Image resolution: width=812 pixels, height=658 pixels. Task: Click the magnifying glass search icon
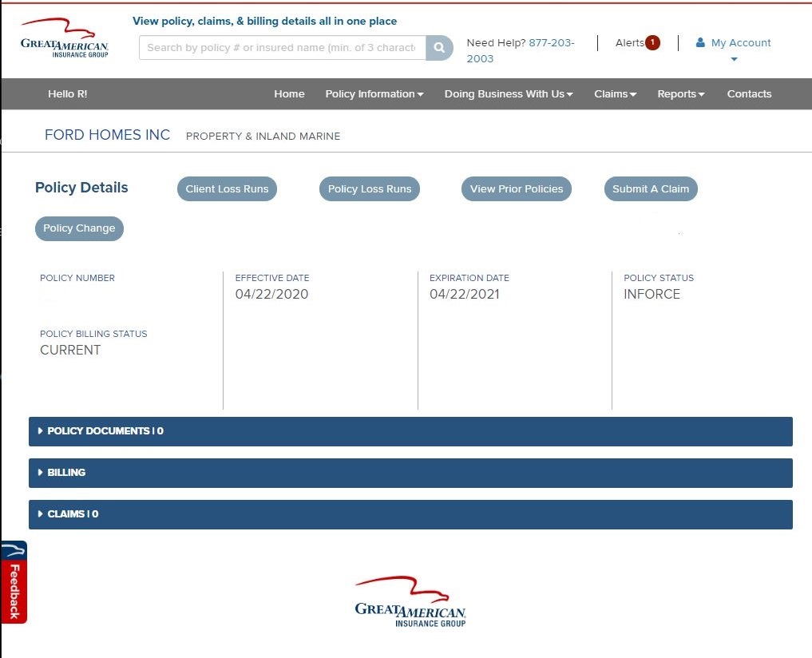click(439, 48)
